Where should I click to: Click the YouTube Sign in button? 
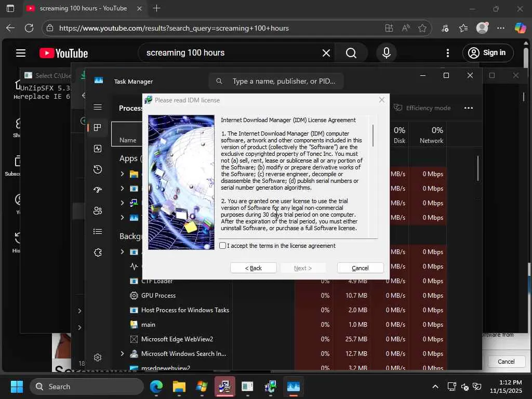(x=487, y=53)
